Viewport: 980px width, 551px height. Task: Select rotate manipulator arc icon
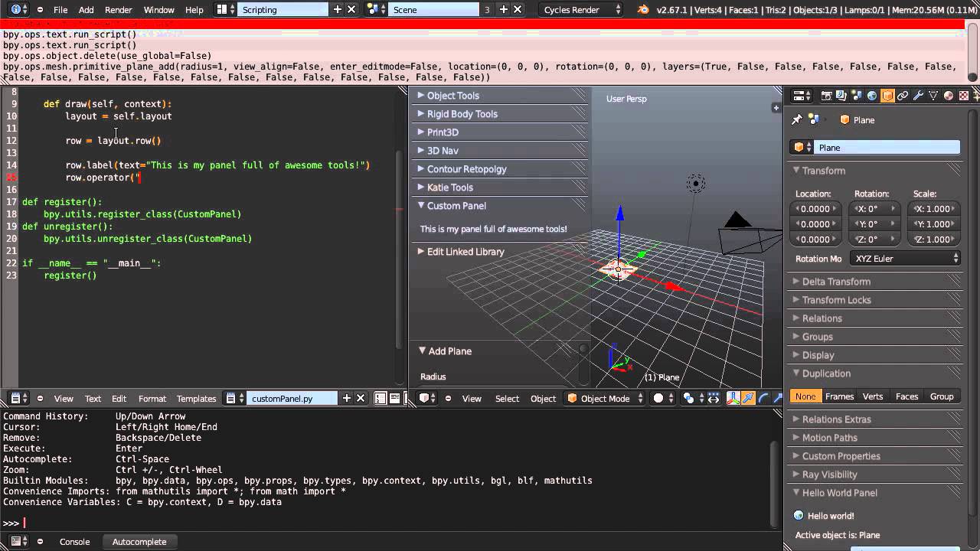pos(764,398)
